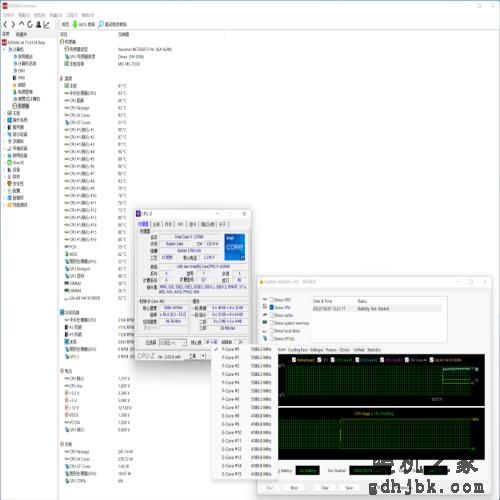Click the magnifier 驱动程序更新 toolbar button
The image size is (500, 500).
[113, 24]
